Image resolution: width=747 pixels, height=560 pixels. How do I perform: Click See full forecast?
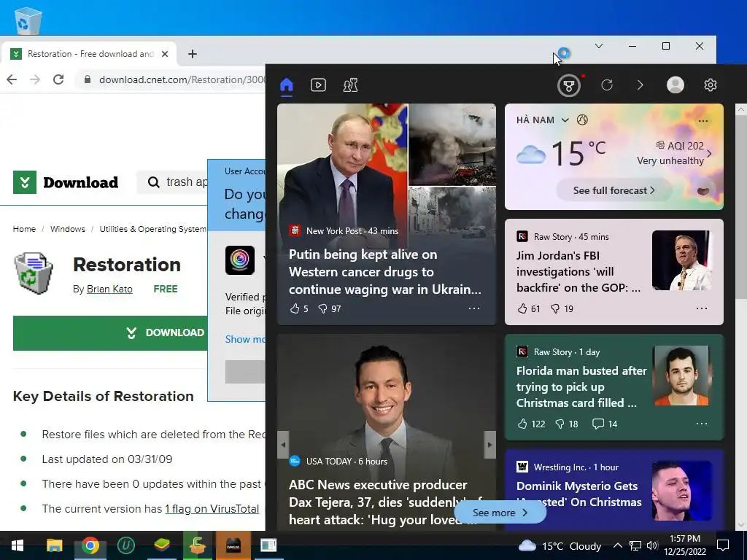click(x=614, y=190)
